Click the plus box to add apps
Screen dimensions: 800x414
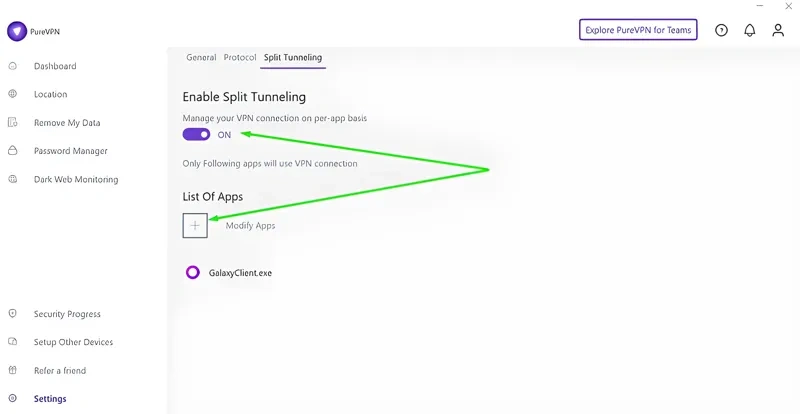(195, 226)
